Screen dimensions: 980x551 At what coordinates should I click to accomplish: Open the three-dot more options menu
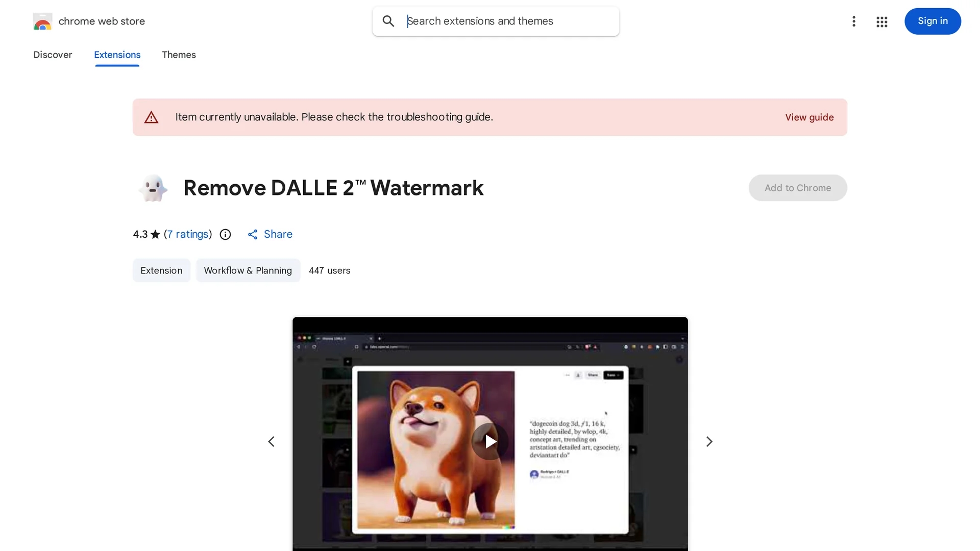[853, 21]
